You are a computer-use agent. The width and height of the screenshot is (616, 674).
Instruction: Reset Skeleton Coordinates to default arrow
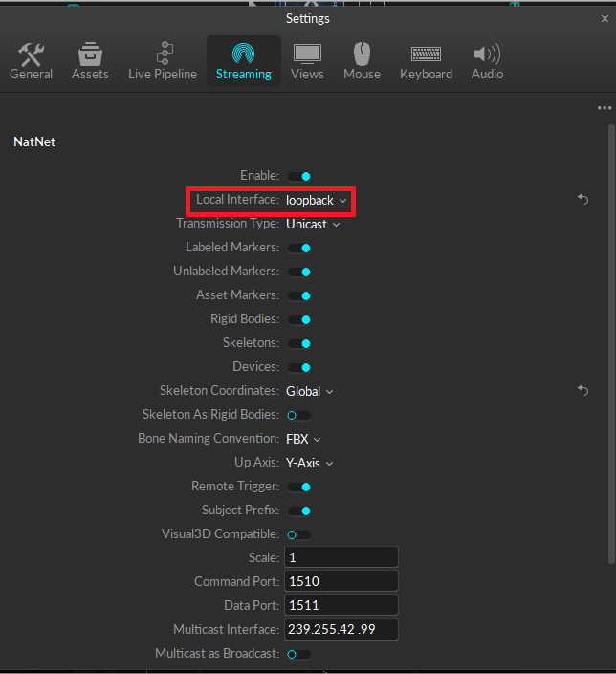pos(583,391)
